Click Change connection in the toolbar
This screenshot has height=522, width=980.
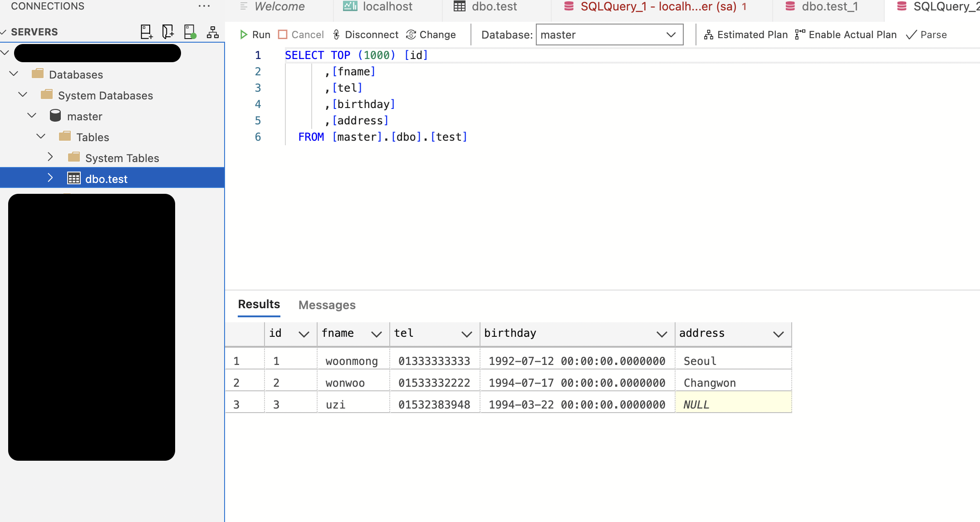click(x=431, y=34)
